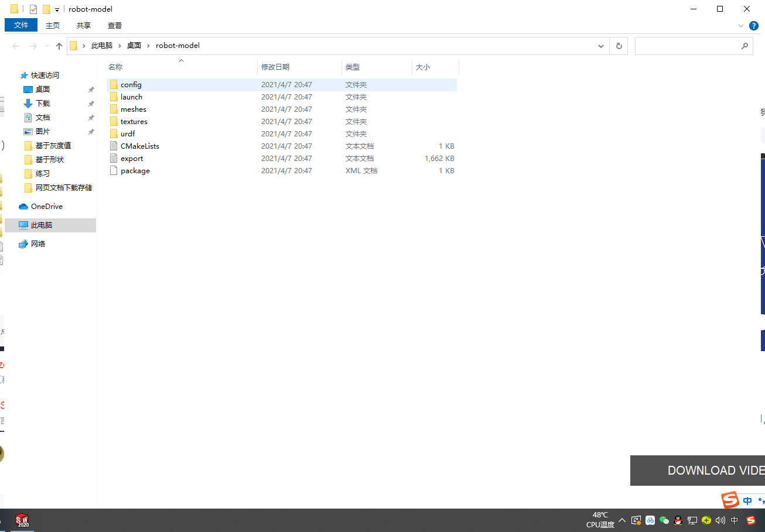
Task: Open 图片 in quick access list
Action: tap(43, 132)
